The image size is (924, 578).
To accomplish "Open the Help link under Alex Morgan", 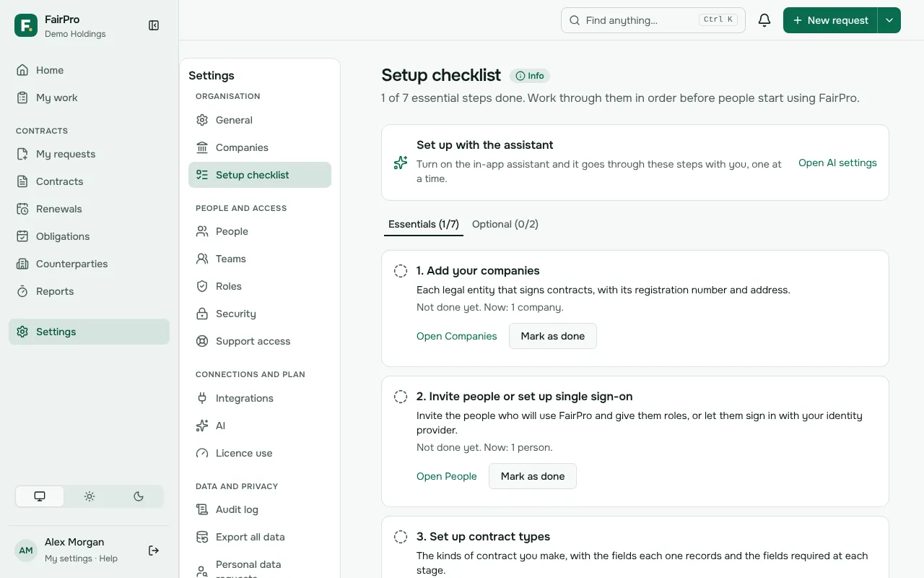I will click(108, 558).
